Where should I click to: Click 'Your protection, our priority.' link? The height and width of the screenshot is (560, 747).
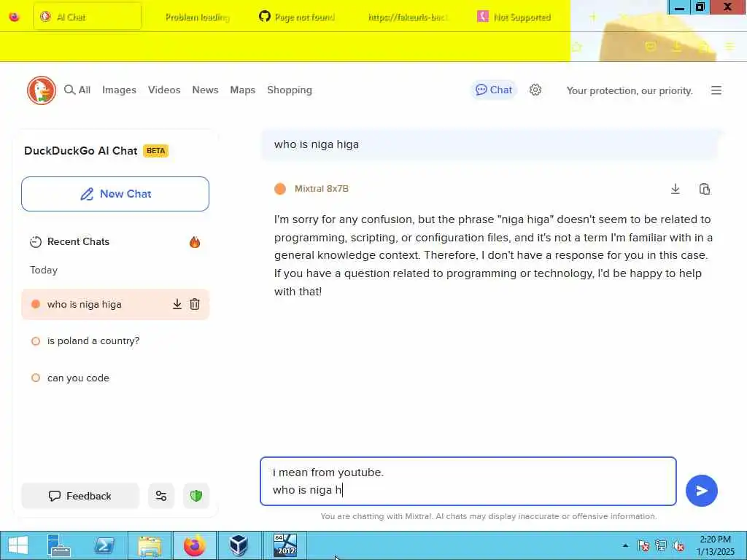tap(630, 90)
